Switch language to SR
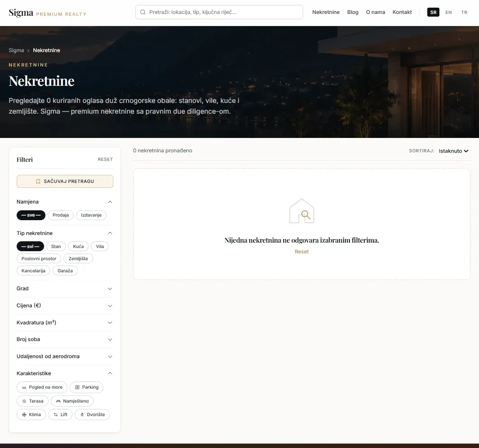This screenshot has height=448, width=479. click(433, 12)
